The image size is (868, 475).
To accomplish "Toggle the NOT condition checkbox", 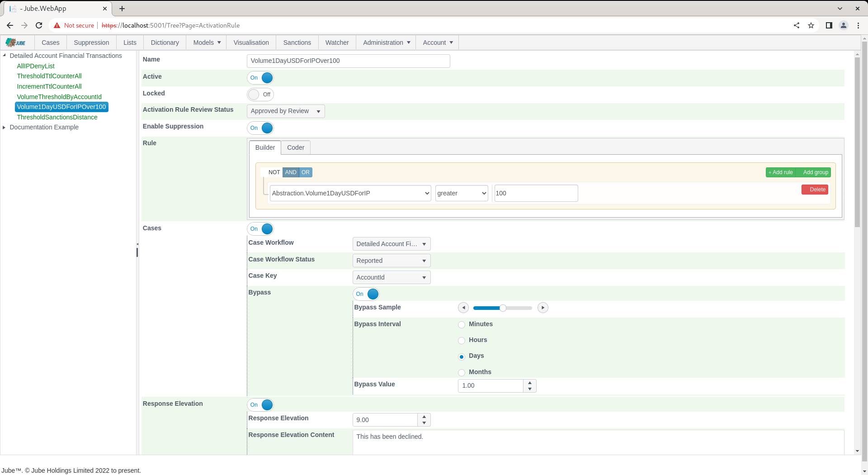I will click(x=271, y=172).
